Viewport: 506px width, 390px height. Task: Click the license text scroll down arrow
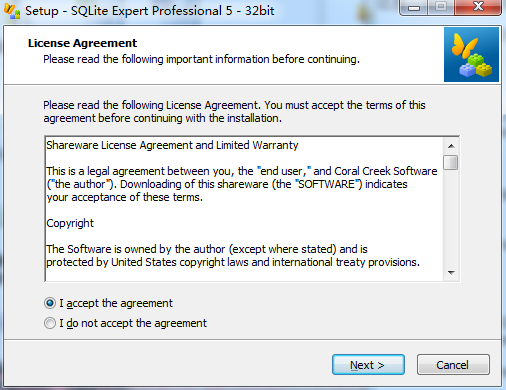coord(451,273)
